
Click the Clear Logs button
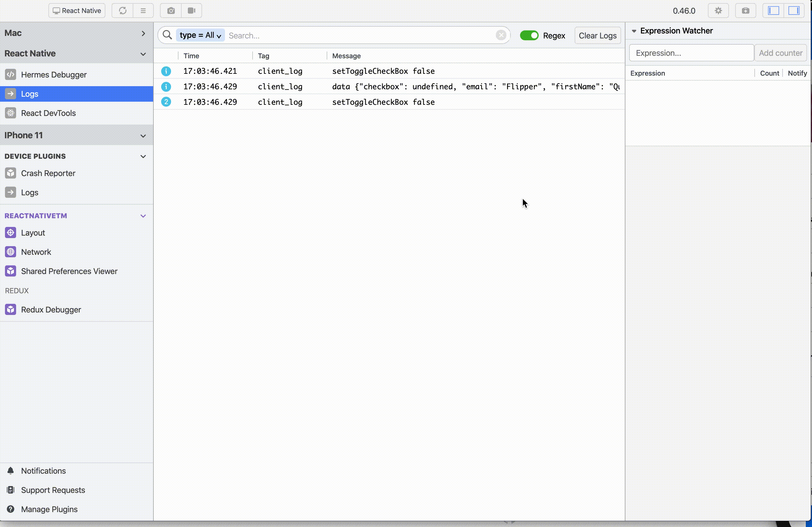598,36
